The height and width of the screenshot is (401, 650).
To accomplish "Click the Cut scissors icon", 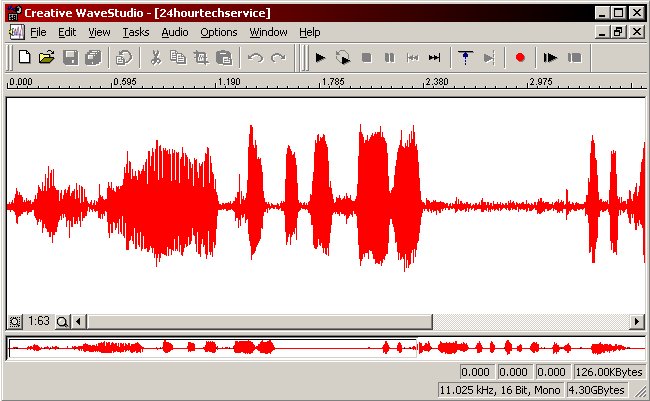I will 156,58.
